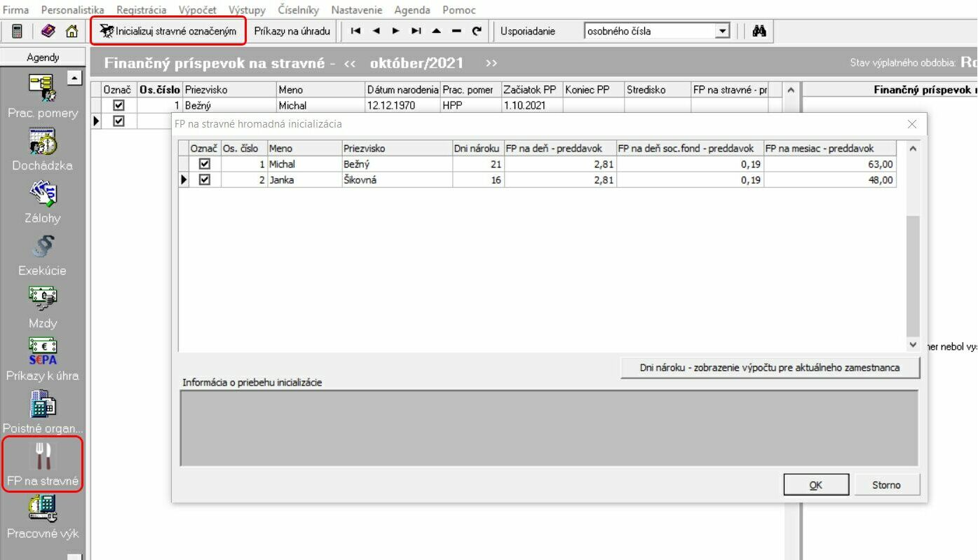Click FP na mesiac - preddavok header
This screenshot has height=560, width=978.
coord(829,149)
